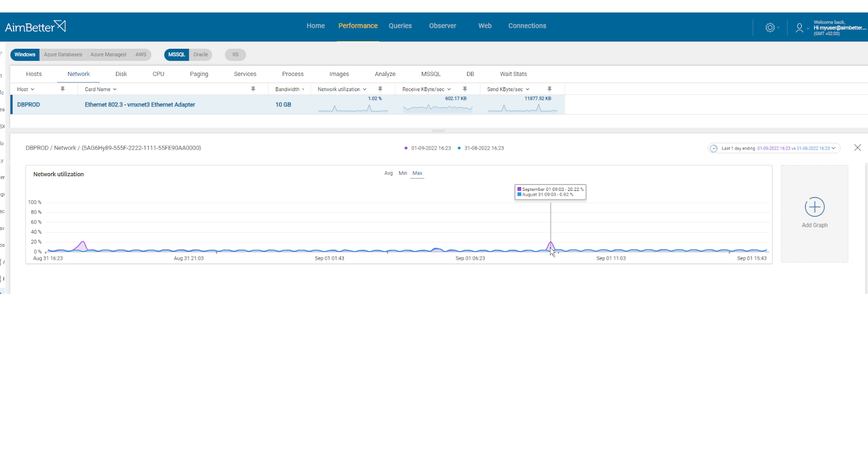Open the Bandwidth column dropdown

[303, 89]
